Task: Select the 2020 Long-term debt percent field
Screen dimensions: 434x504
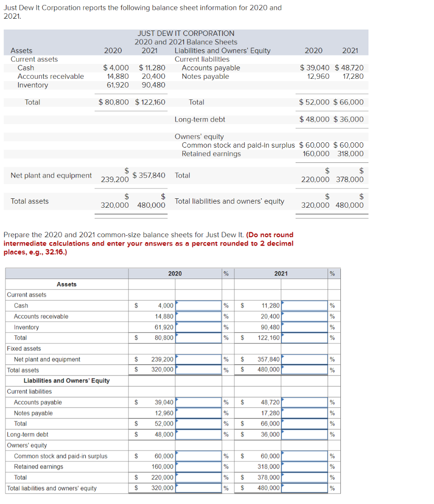Action: click(199, 435)
